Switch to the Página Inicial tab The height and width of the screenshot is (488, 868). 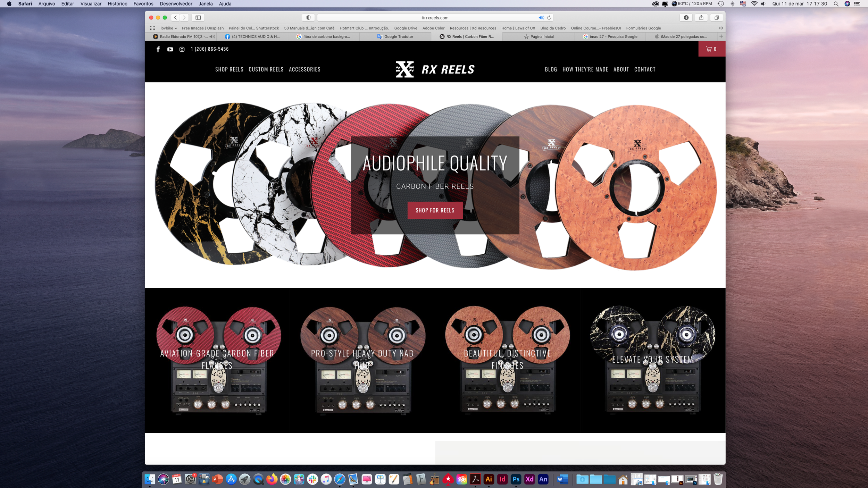point(538,36)
